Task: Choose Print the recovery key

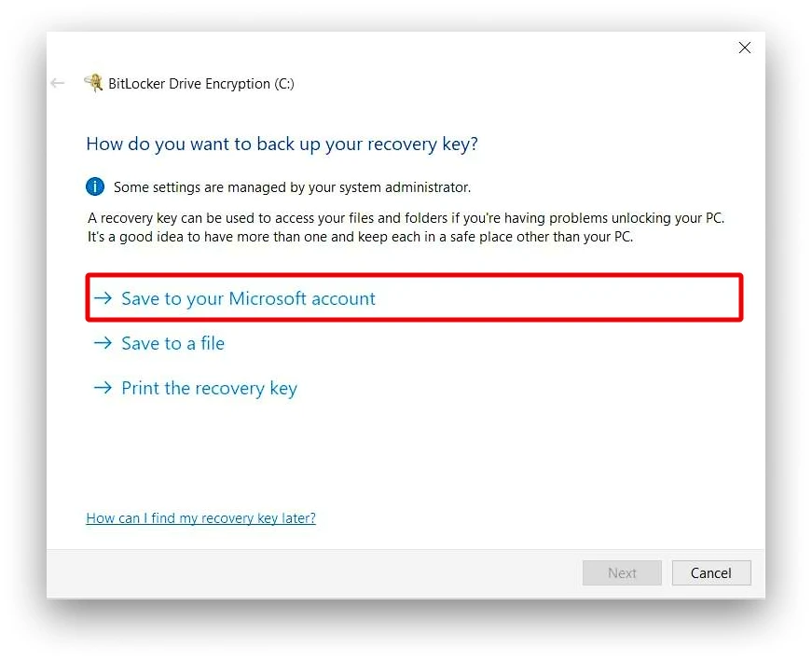Action: point(209,388)
